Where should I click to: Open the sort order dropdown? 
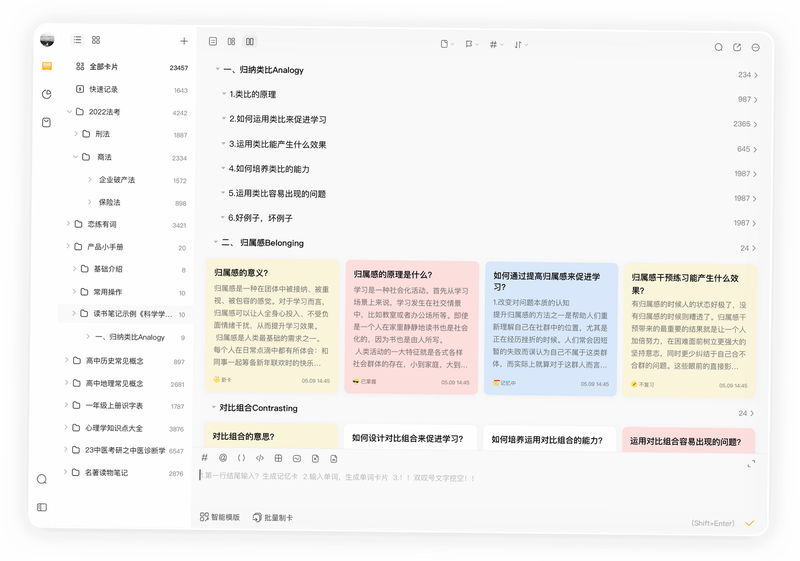coord(520,45)
